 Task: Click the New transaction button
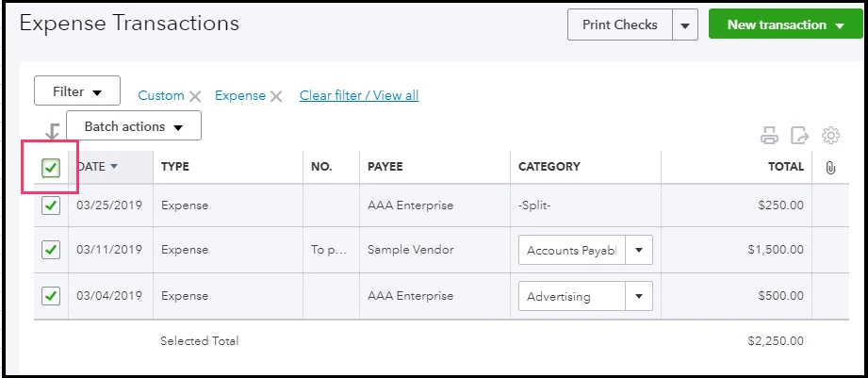[x=785, y=25]
